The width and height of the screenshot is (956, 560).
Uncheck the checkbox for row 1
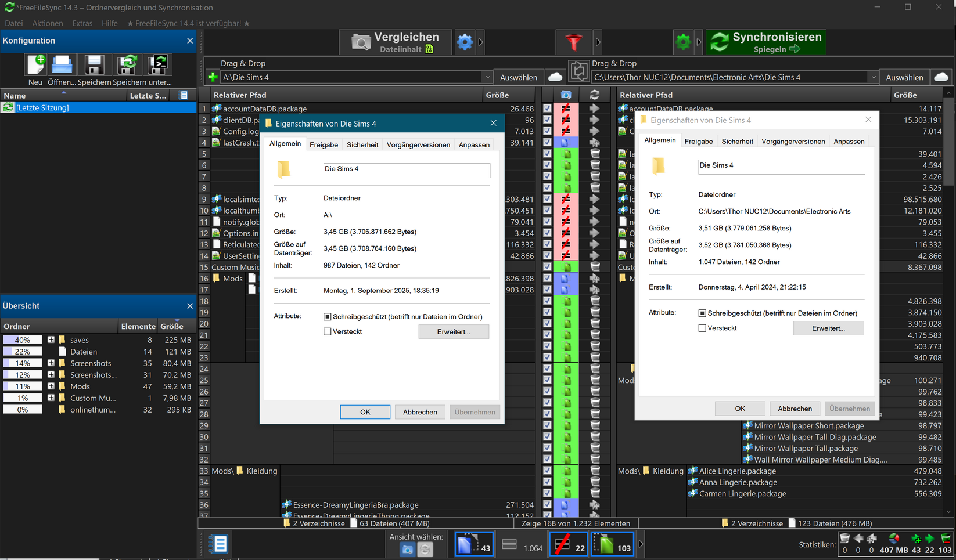click(x=547, y=109)
